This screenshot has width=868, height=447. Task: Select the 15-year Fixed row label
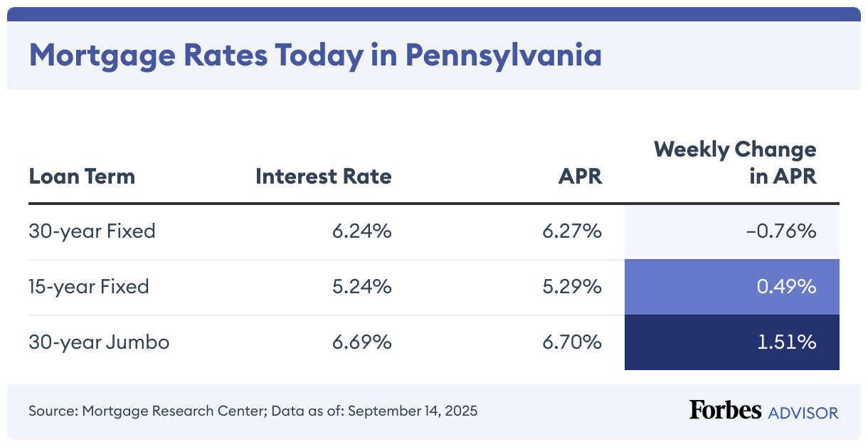[x=89, y=286]
